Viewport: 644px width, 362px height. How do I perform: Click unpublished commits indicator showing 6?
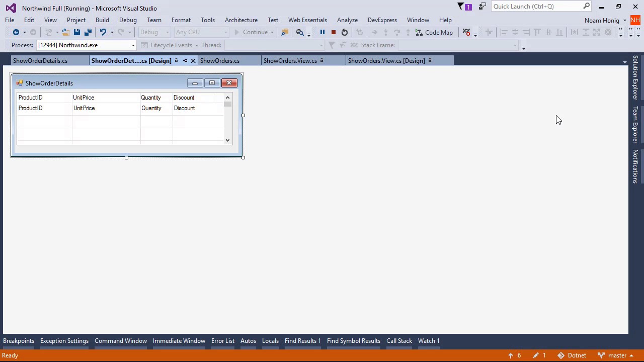(x=515, y=355)
